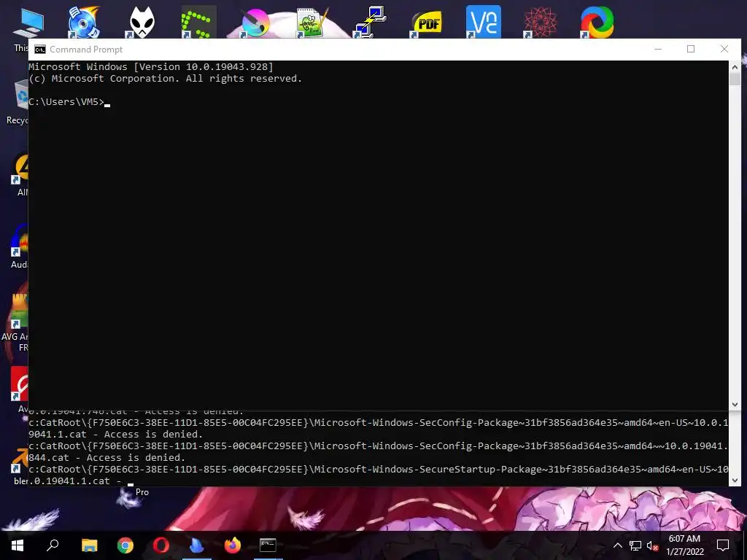This screenshot has height=560, width=747.
Task: Switch to the blue flame taskbar app
Action: click(x=196, y=545)
